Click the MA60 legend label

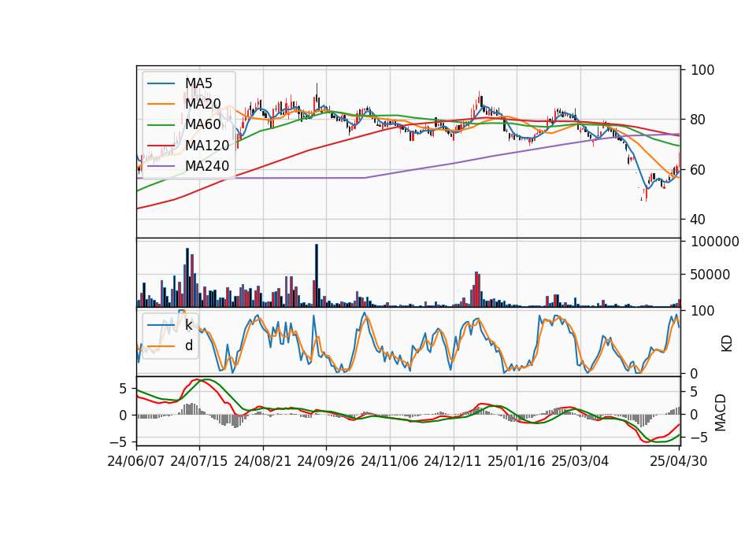click(202, 124)
